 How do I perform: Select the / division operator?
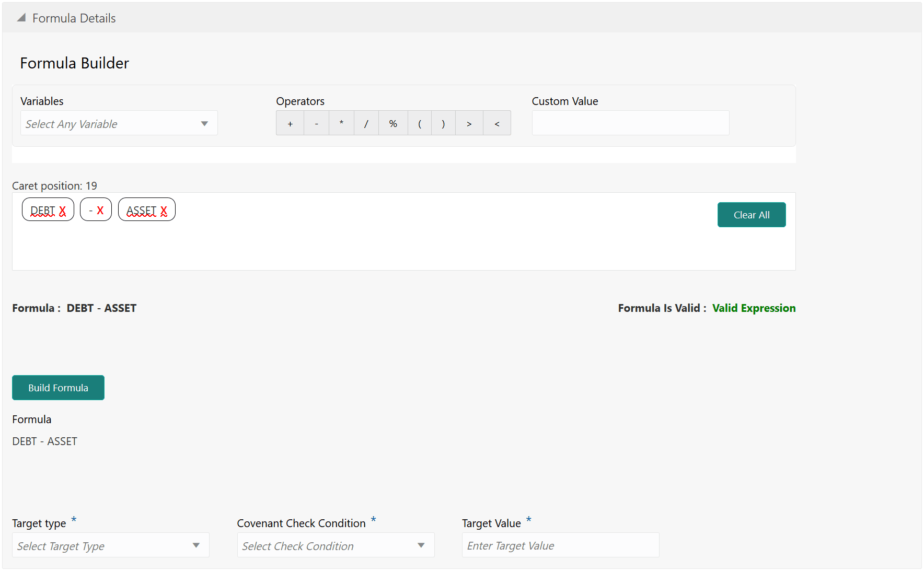point(366,123)
